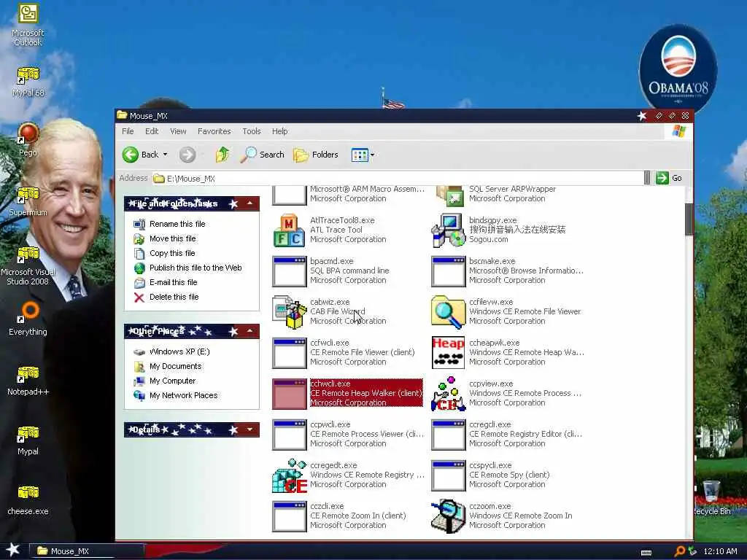Viewport: 747px width, 560px height.
Task: Launch Everything search shortcut
Action: (28, 319)
